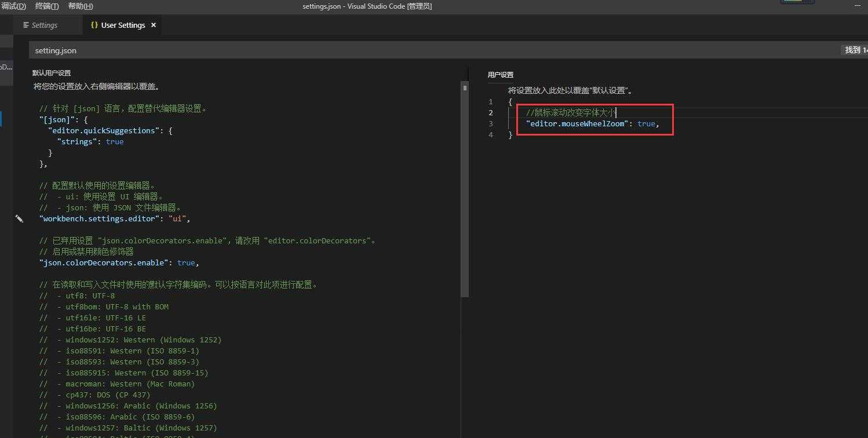Click the "json.colorDecorators.enable": true line

[x=119, y=262]
